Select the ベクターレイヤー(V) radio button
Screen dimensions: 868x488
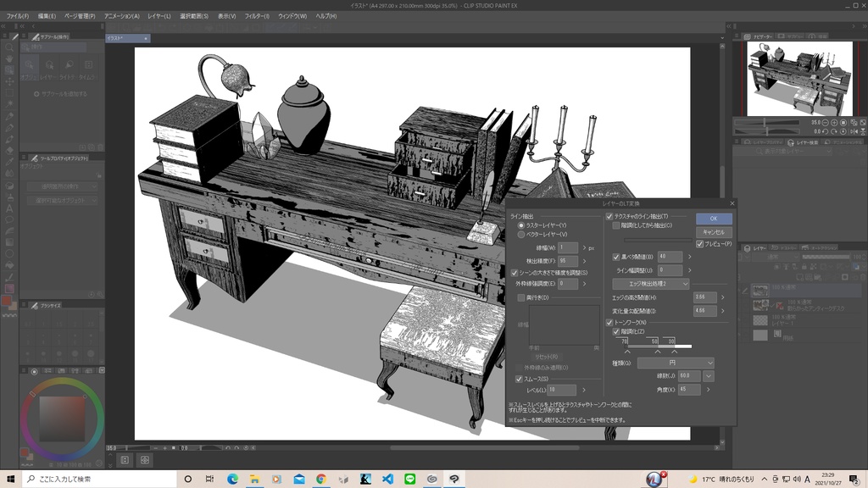(522, 233)
